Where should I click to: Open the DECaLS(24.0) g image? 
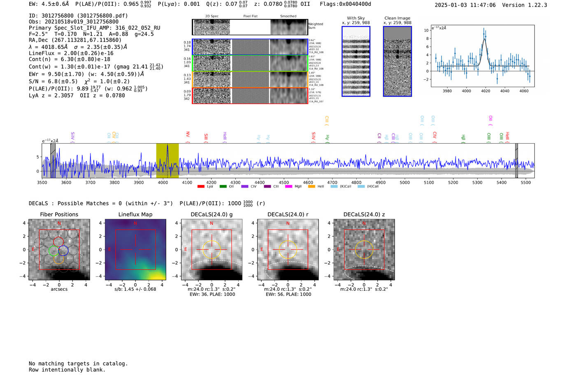click(211, 250)
